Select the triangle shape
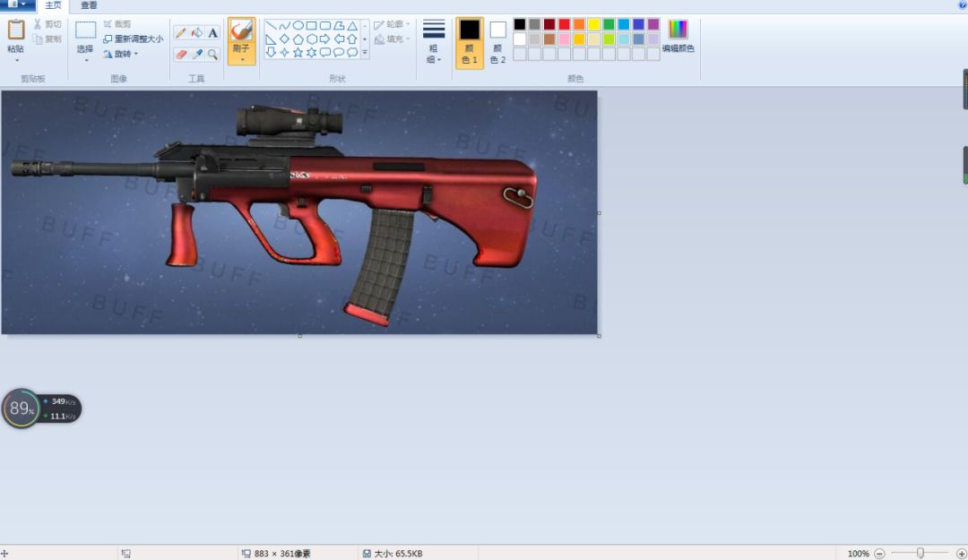 (352, 26)
